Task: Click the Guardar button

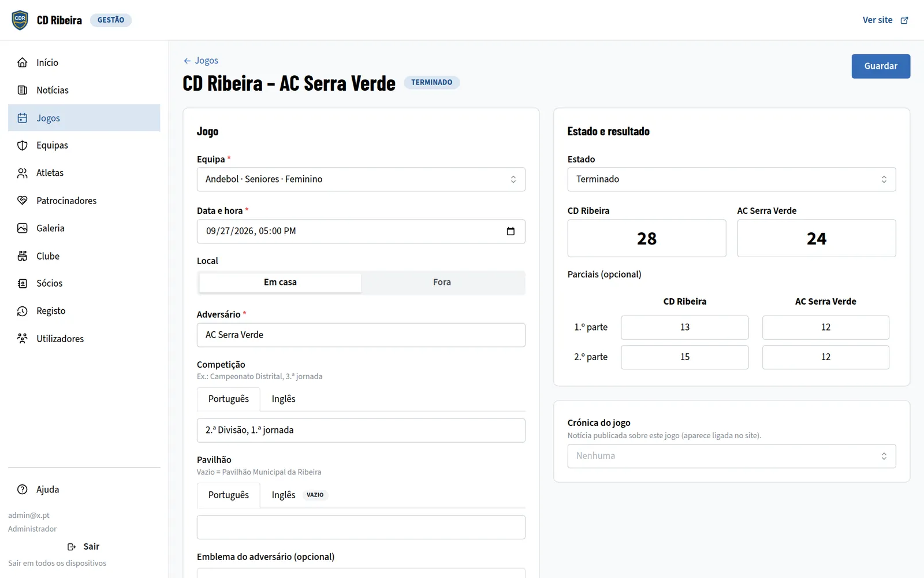Action: (x=881, y=66)
